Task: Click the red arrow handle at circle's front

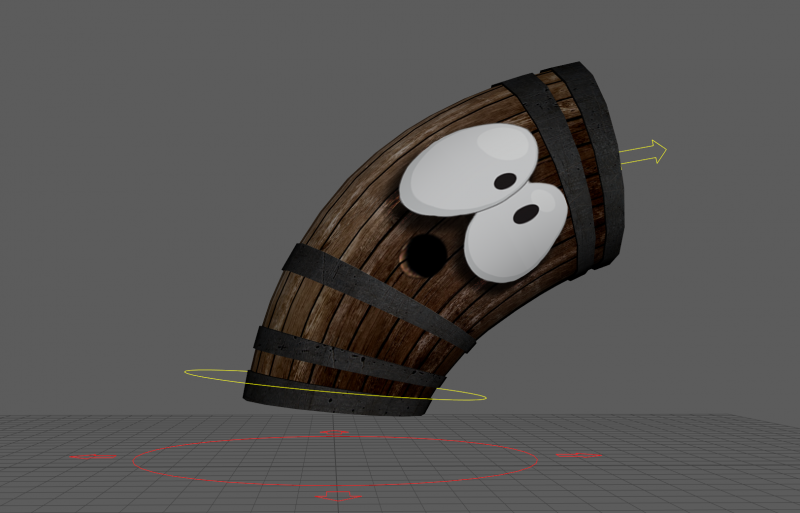Action: (338, 496)
